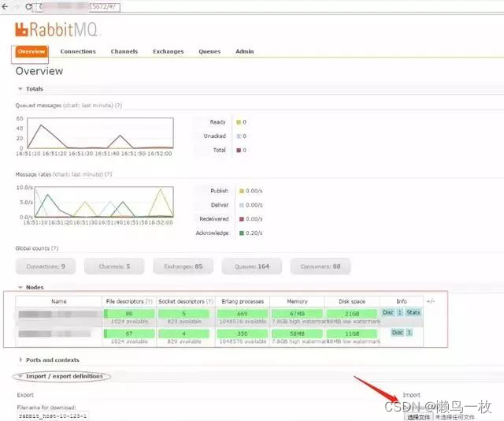Click the Memory column header
Screen dimensions: 504x421
(x=297, y=302)
